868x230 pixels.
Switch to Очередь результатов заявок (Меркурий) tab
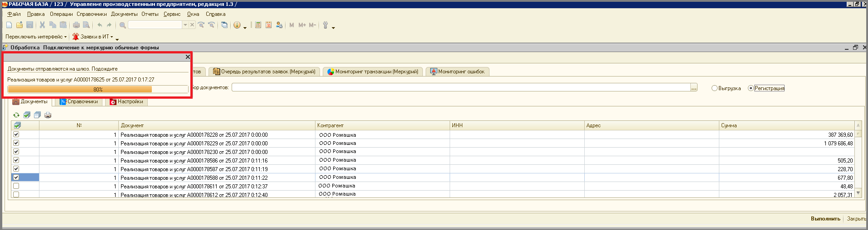(x=264, y=72)
